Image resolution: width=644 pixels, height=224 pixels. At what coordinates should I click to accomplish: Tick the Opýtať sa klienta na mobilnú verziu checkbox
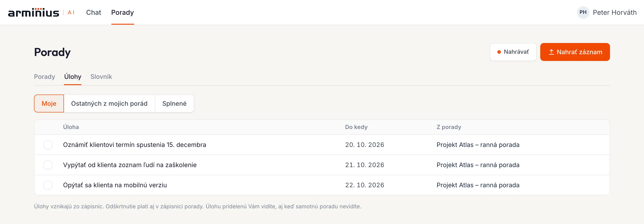click(x=48, y=185)
